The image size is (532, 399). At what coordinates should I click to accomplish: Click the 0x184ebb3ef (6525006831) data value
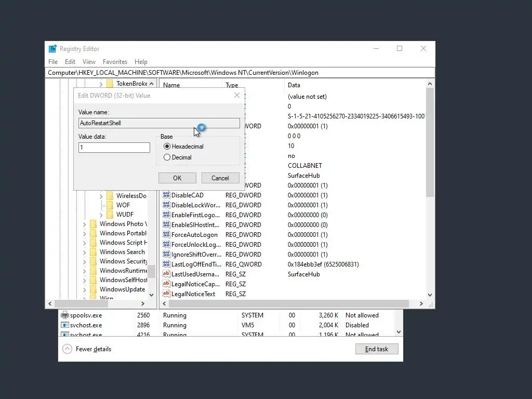pyautogui.click(x=323, y=264)
